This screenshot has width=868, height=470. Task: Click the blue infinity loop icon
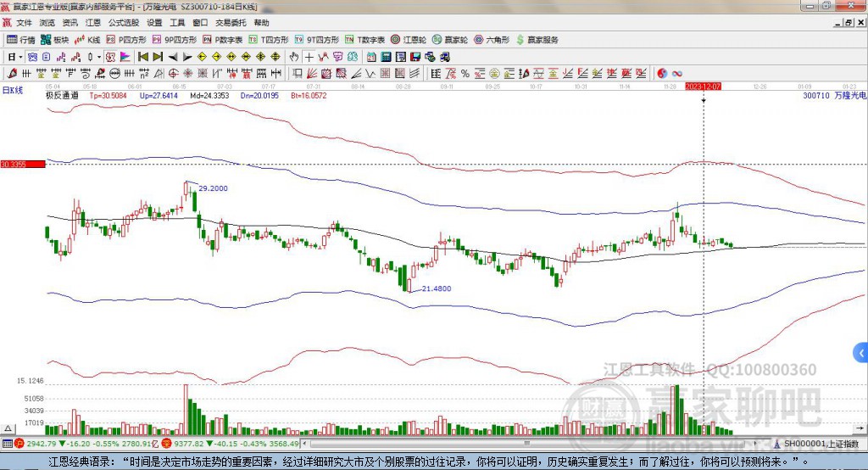pyautogui.click(x=677, y=73)
